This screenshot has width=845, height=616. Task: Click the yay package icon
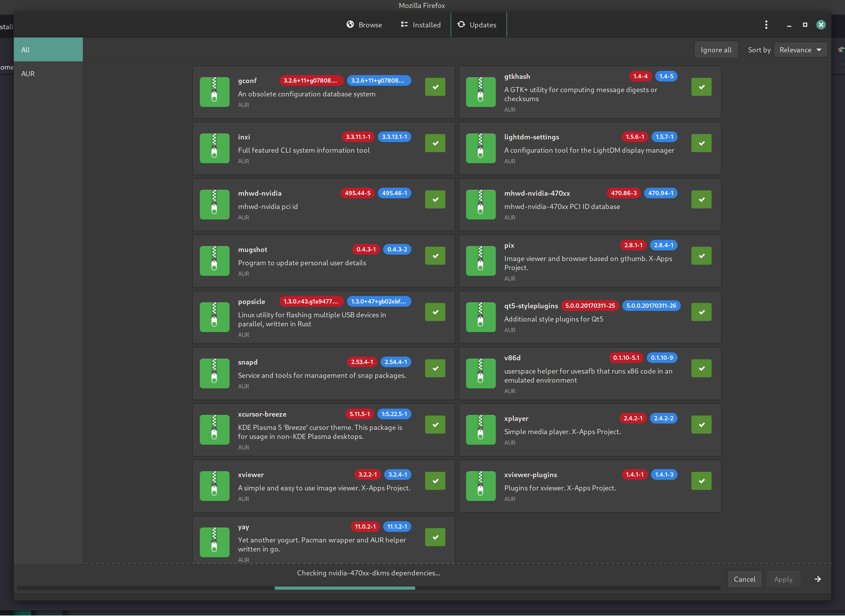click(214, 542)
